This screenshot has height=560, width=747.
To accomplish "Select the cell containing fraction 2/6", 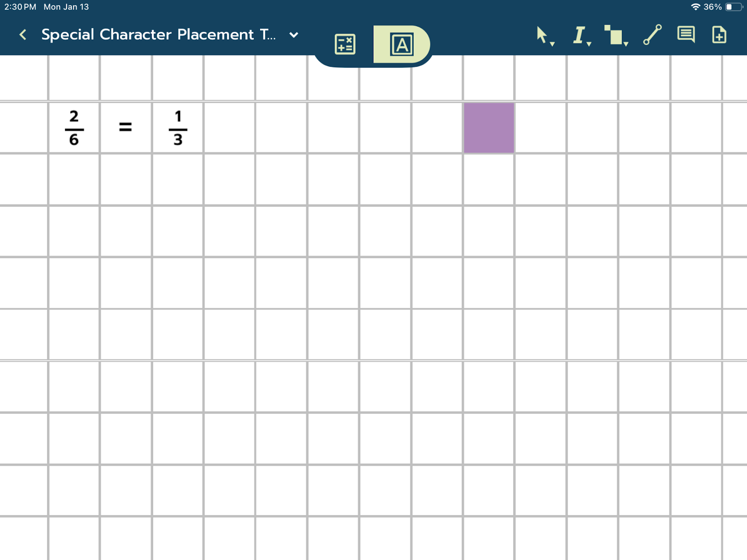I will pyautogui.click(x=74, y=127).
